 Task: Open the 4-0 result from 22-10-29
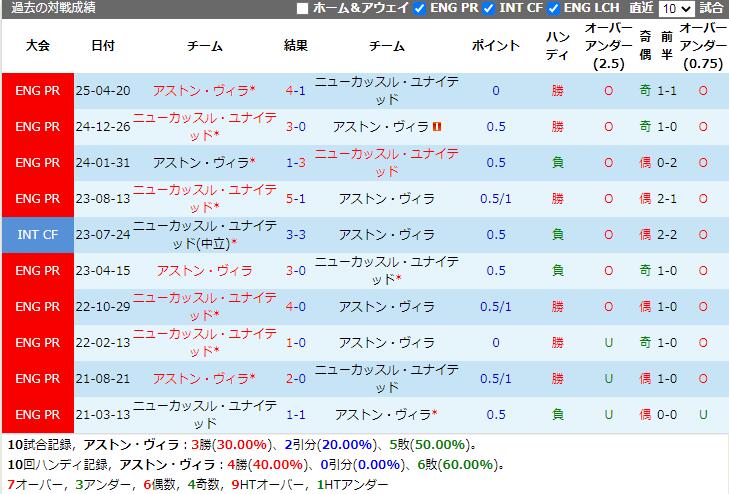[296, 307]
